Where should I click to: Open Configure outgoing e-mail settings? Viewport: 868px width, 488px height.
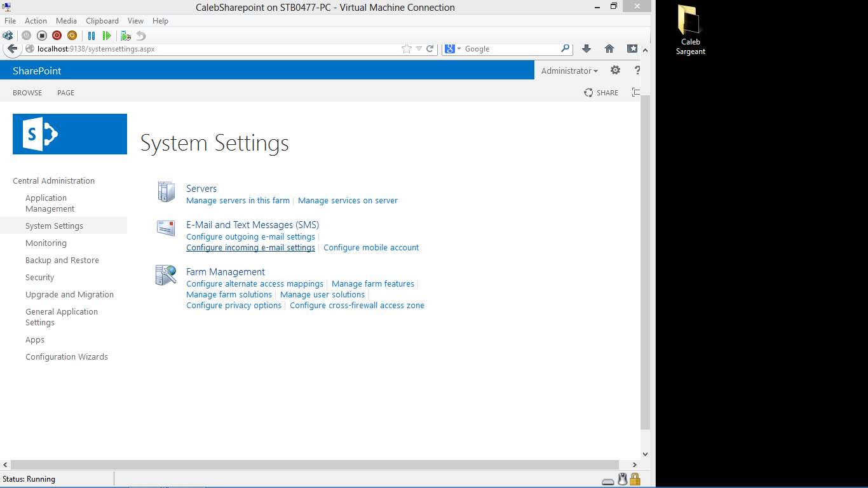coord(250,237)
